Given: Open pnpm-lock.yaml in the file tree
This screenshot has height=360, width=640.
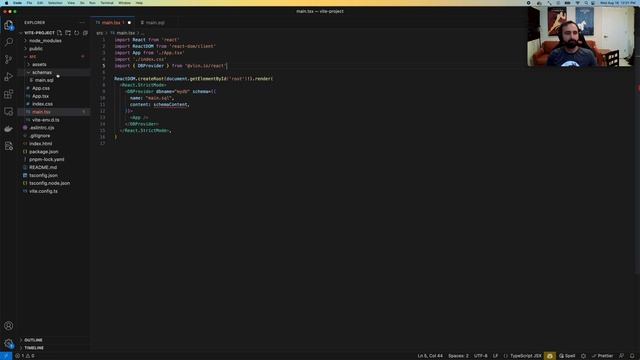Looking at the screenshot, I should pos(47,160).
